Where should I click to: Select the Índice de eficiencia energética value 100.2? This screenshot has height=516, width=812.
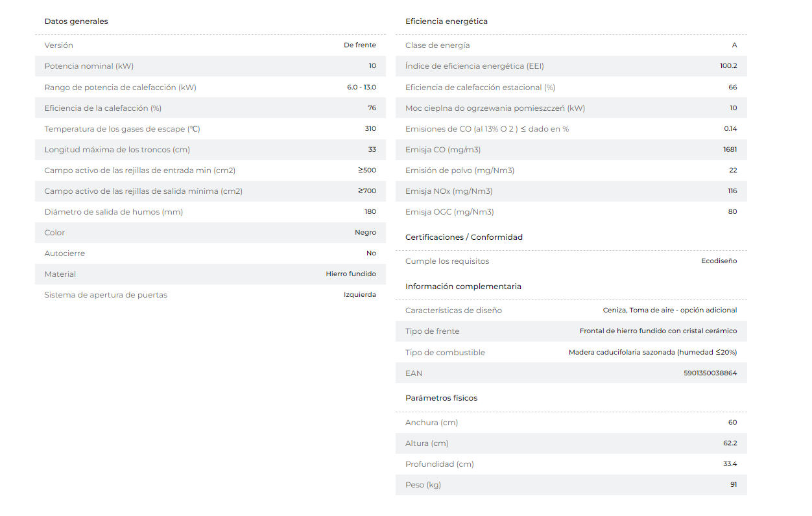click(728, 66)
